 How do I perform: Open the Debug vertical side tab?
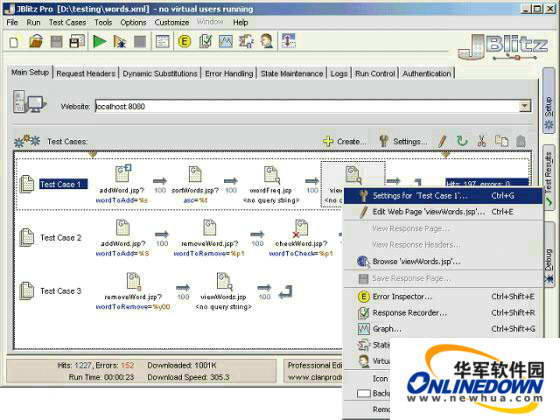pos(549,254)
